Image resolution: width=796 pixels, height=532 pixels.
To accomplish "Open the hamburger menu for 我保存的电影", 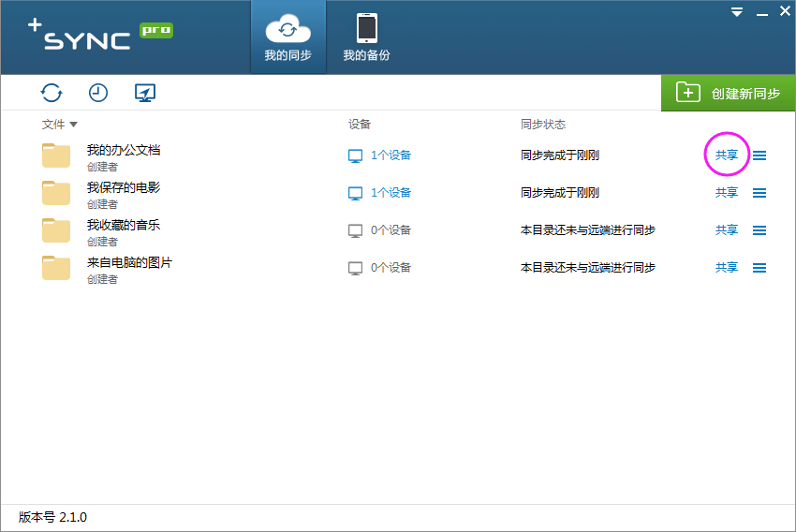I will pos(759,193).
